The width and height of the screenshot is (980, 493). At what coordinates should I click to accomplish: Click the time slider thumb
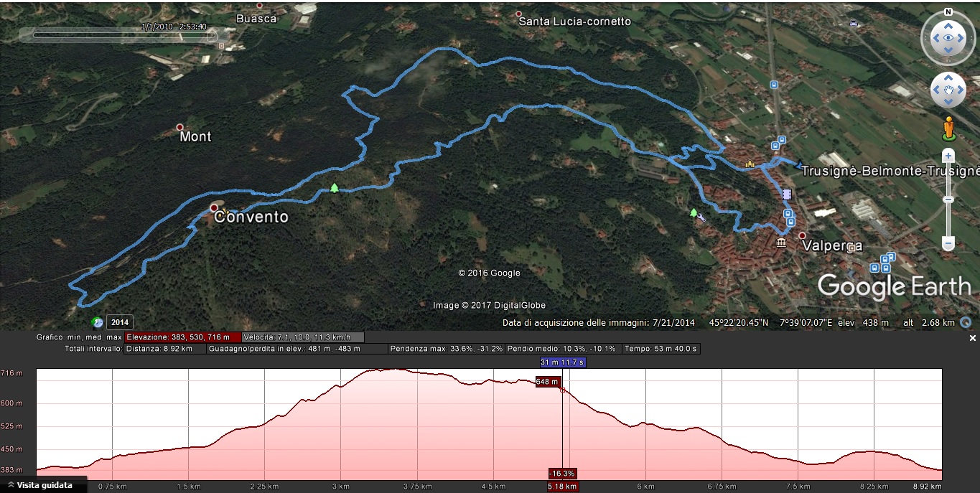click(213, 34)
